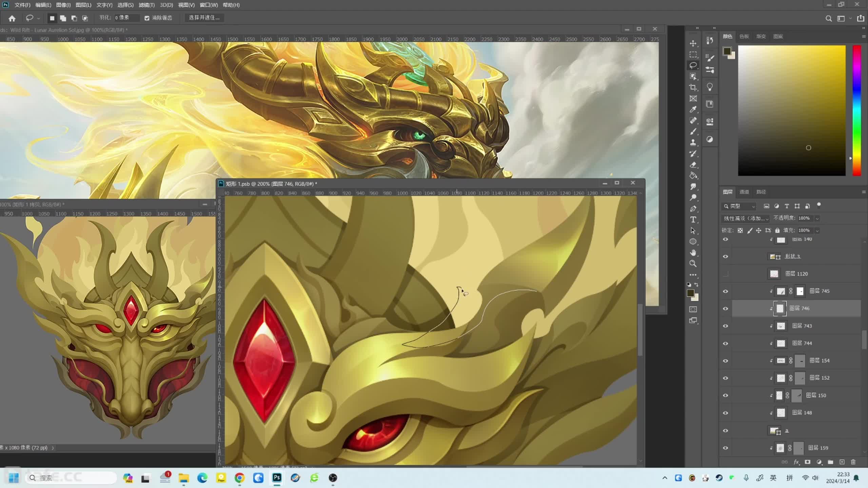The image size is (868, 488).
Task: Hide layer 图层 745
Action: [x=725, y=291]
